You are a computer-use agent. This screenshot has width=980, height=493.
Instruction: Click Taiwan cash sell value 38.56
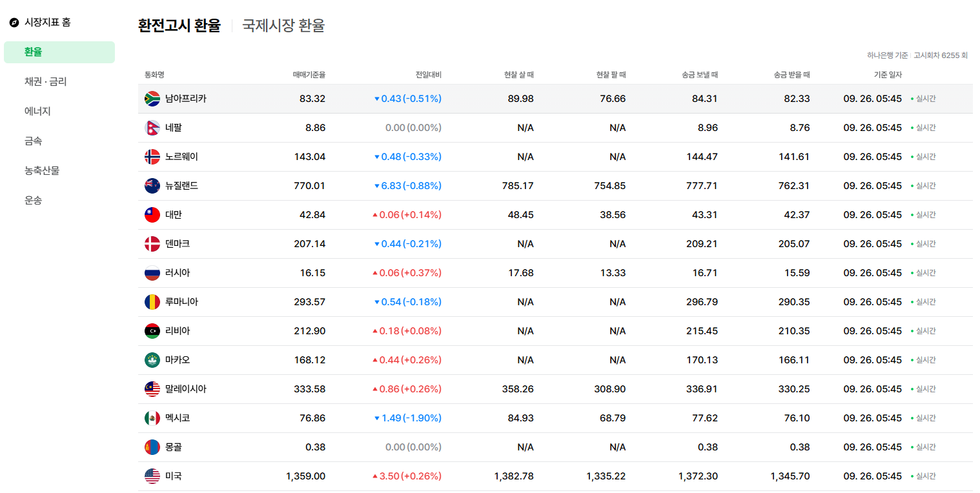coord(613,215)
